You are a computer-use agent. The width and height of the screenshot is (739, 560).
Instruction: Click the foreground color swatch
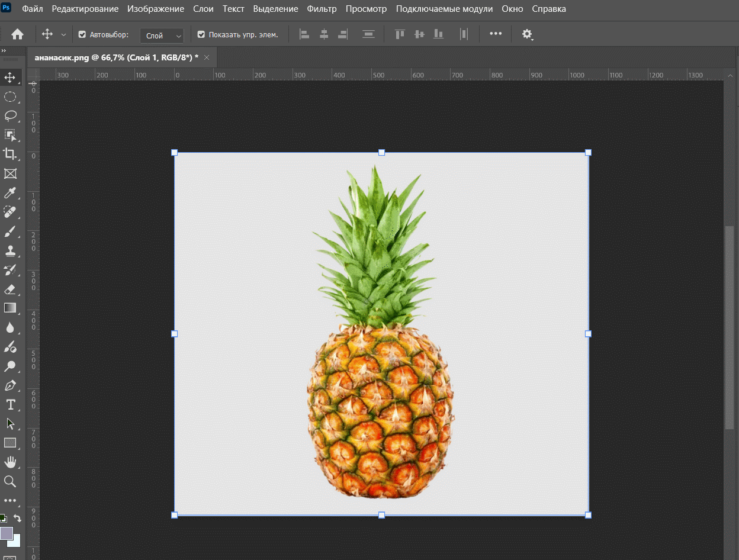click(x=7, y=533)
